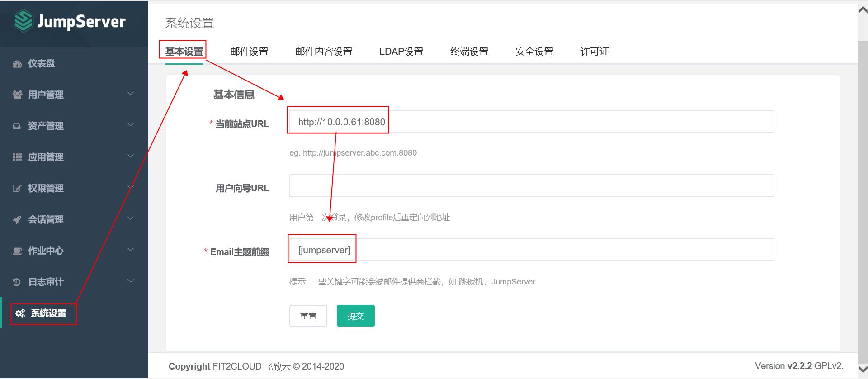Click the 重置 reset button
868x379 pixels.
(308, 316)
